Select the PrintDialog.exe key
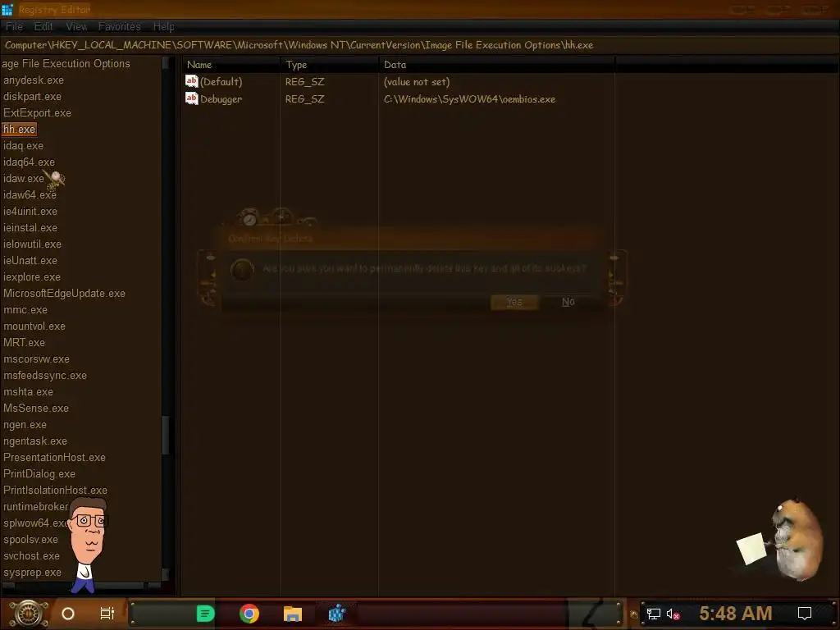This screenshot has width=840, height=630. pyautogui.click(x=39, y=474)
